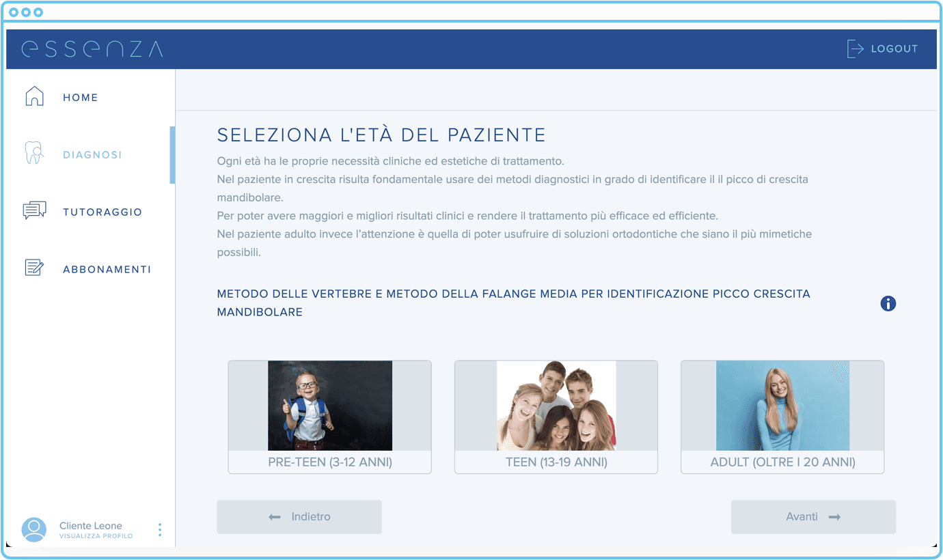Screen dimensions: 943x560
Task: Click the chat bubbles tutoraggio icon
Action: 34,210
